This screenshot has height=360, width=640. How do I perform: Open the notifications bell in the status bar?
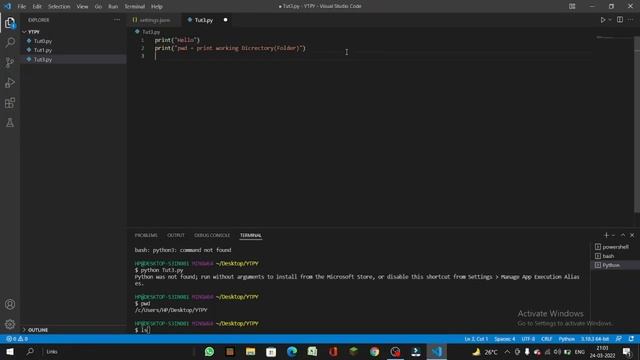pos(631,339)
